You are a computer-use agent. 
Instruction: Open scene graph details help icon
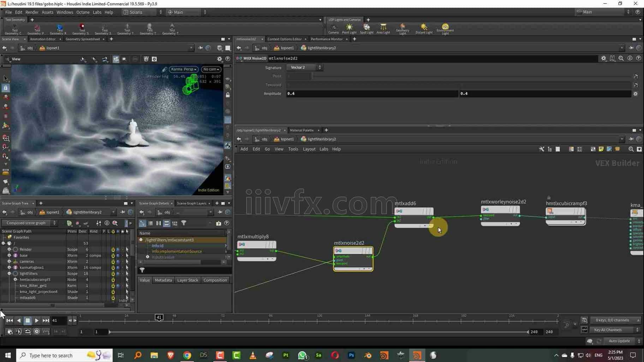click(x=227, y=223)
